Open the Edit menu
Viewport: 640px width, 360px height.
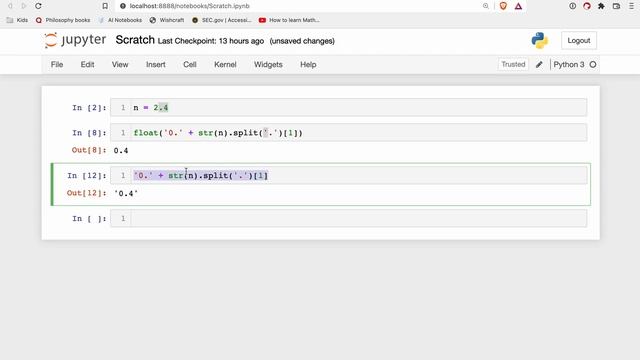click(x=87, y=64)
